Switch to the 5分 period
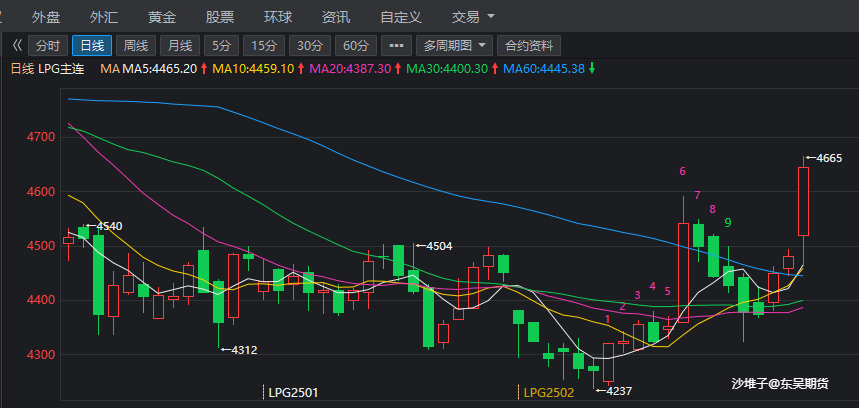Image resolution: width=859 pixels, height=408 pixels. point(221,45)
